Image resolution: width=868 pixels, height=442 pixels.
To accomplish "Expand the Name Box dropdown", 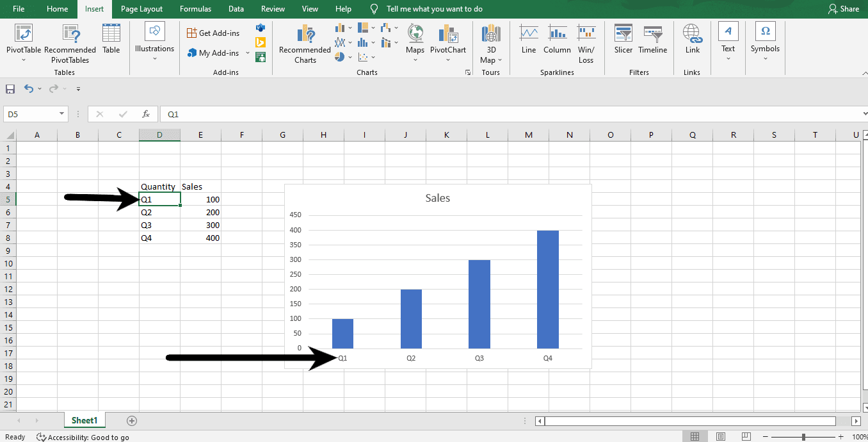I will coord(62,114).
